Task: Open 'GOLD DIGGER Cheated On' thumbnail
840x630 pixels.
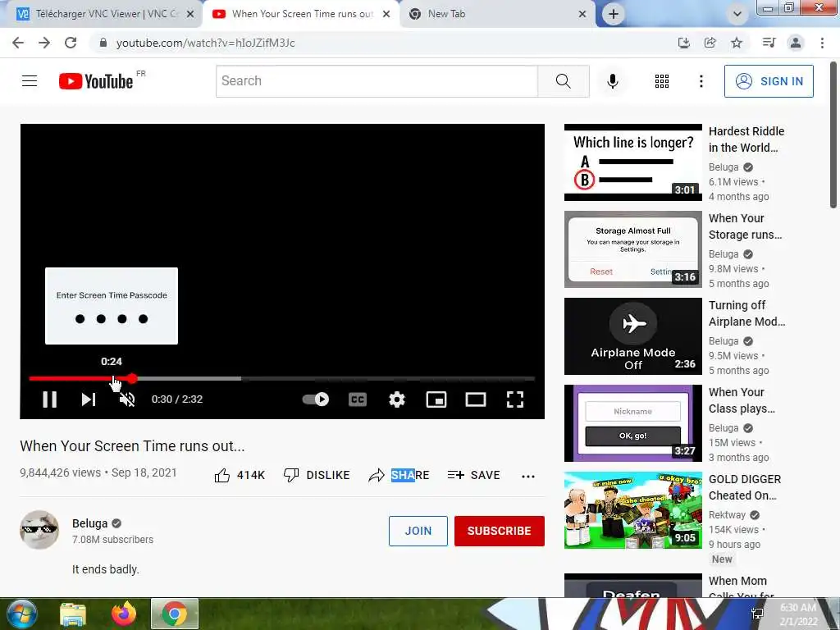Action: [x=633, y=510]
